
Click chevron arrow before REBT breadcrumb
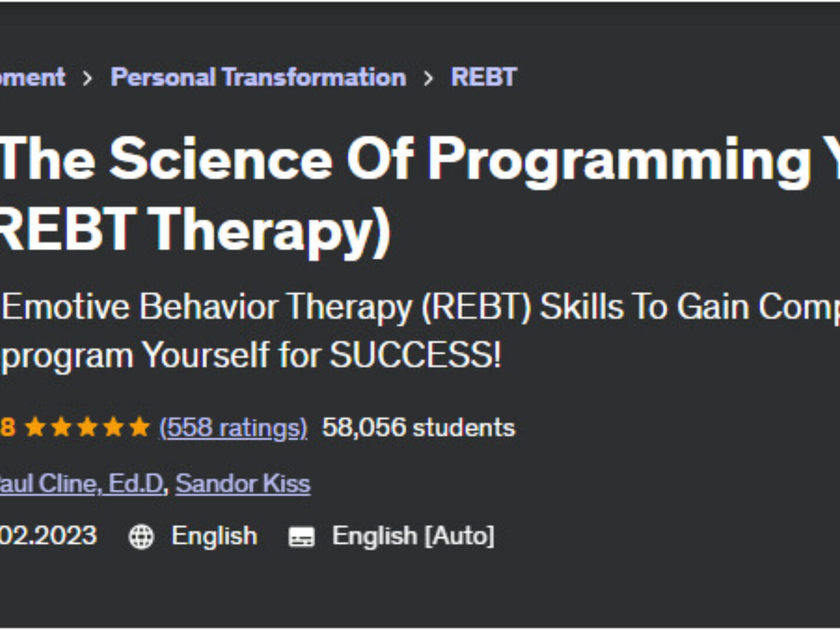pos(428,78)
